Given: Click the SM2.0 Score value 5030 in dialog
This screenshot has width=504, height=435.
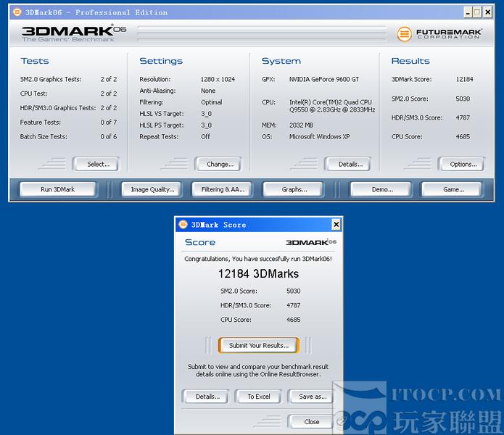Looking at the screenshot, I should [294, 291].
